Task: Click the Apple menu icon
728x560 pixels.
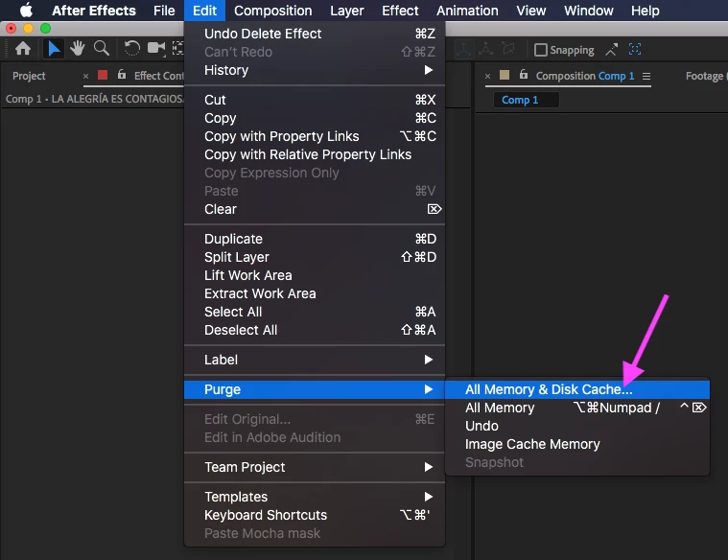Action: [x=27, y=11]
